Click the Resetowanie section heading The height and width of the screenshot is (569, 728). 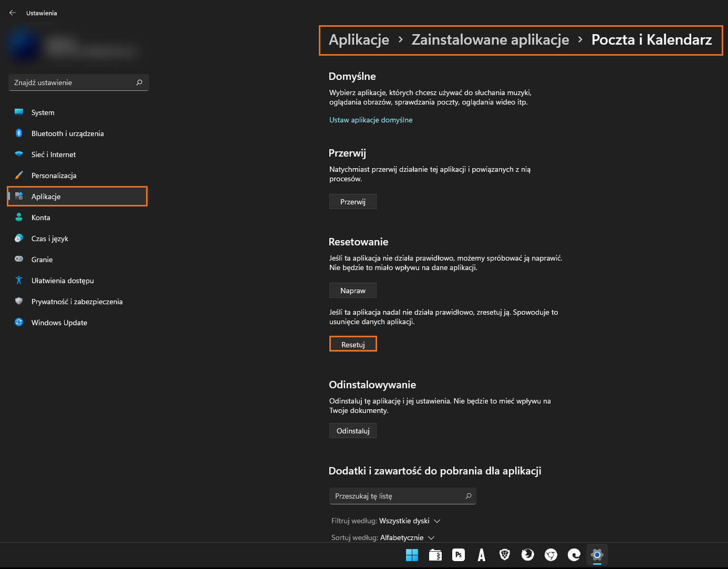click(359, 242)
